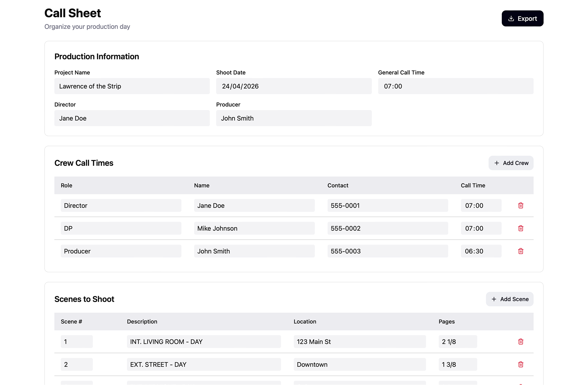Edit the Producer field showing John Smith
This screenshot has width=588, height=385.
(294, 118)
